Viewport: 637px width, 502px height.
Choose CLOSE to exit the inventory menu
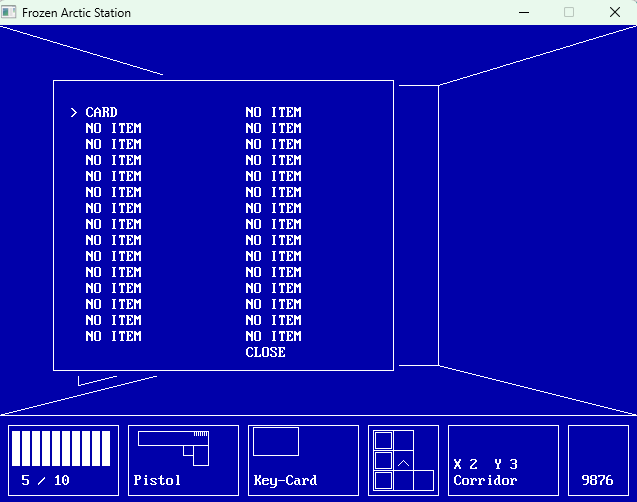[265, 352]
